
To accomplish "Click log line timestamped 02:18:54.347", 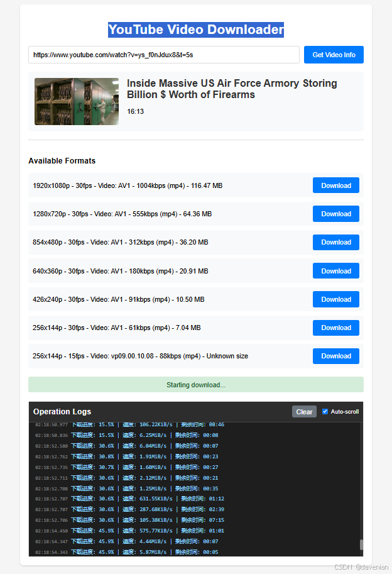I will coord(126,541).
